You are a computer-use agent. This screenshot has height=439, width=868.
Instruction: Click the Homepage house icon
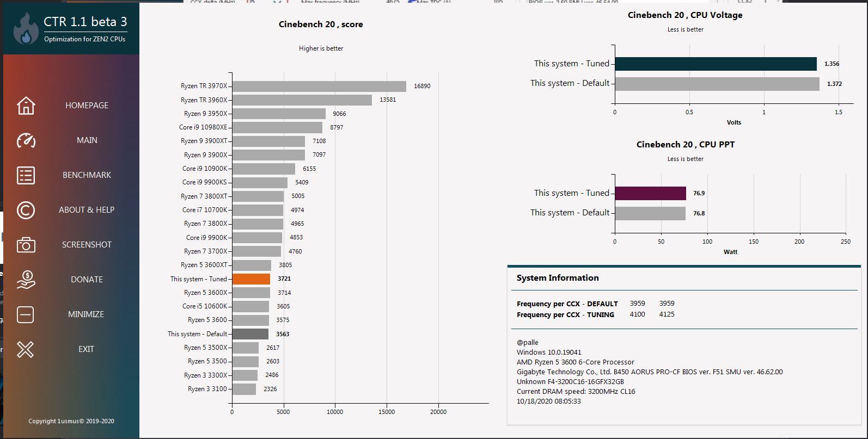(x=26, y=105)
